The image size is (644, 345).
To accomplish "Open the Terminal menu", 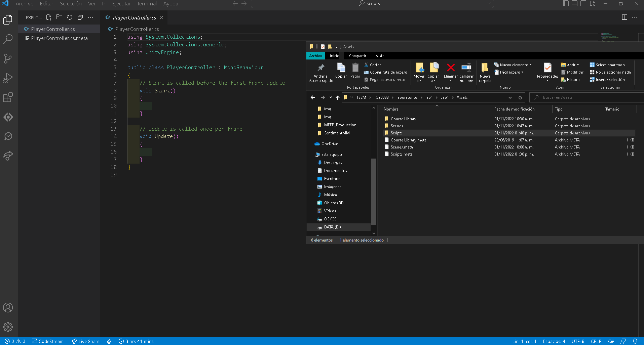I will (147, 4).
